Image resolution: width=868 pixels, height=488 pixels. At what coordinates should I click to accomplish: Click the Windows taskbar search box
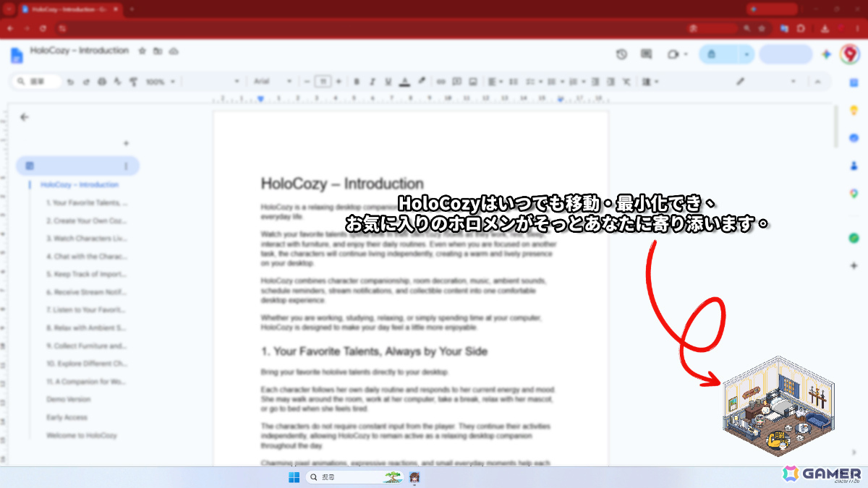(x=355, y=477)
